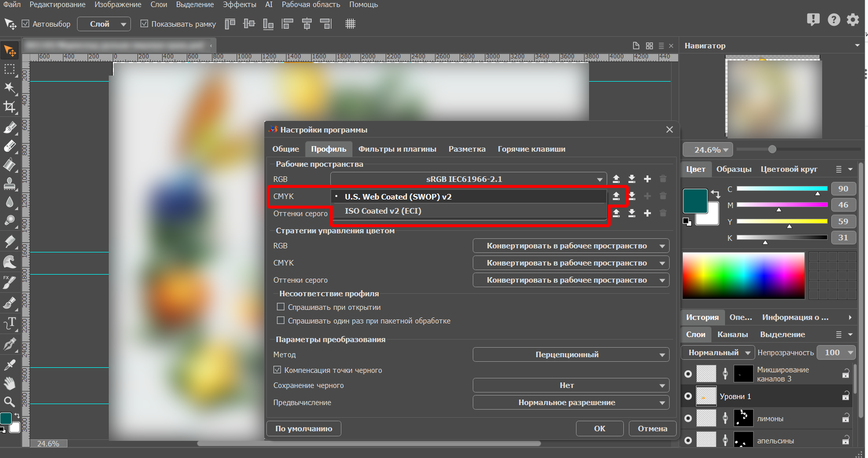Add a new RGB profile with plus icon

point(648,179)
